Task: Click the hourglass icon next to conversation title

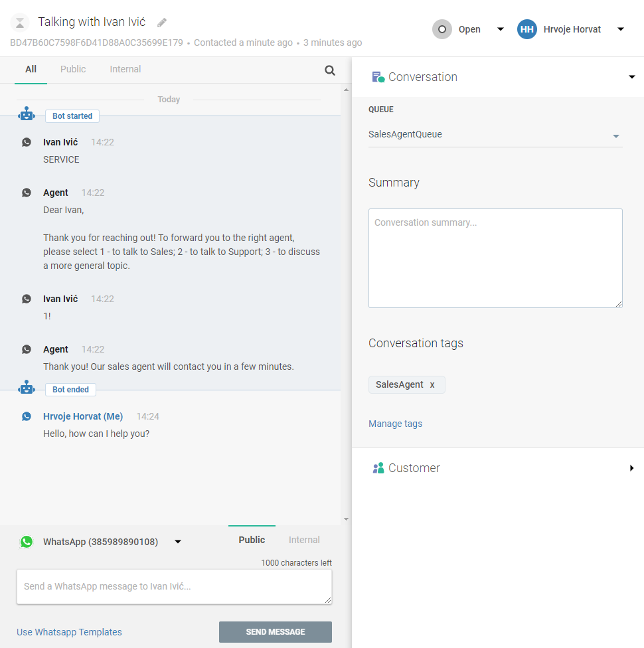Action: click(x=21, y=23)
